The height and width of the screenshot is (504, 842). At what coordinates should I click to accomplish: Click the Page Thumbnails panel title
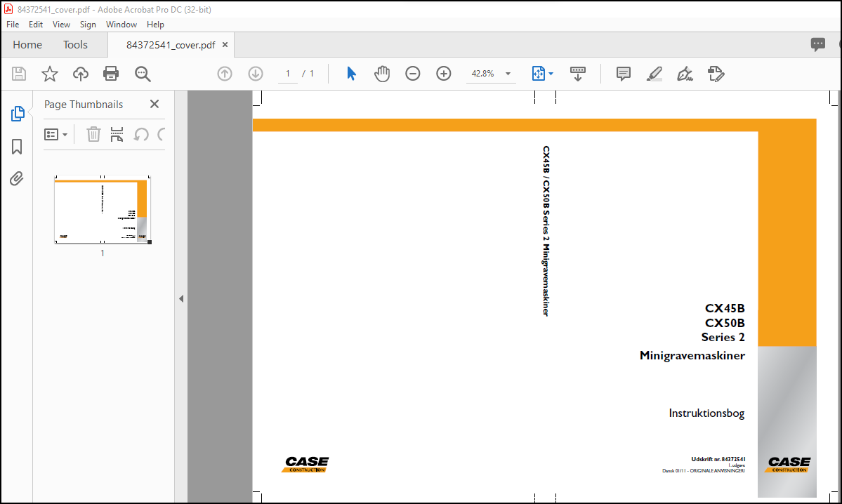[84, 105]
